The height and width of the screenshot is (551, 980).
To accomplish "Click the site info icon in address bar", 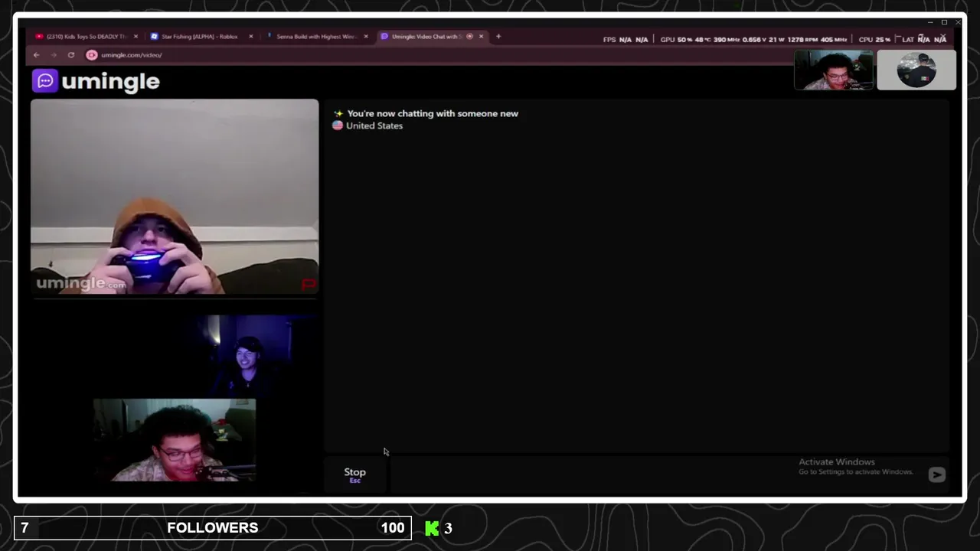I will tap(92, 55).
